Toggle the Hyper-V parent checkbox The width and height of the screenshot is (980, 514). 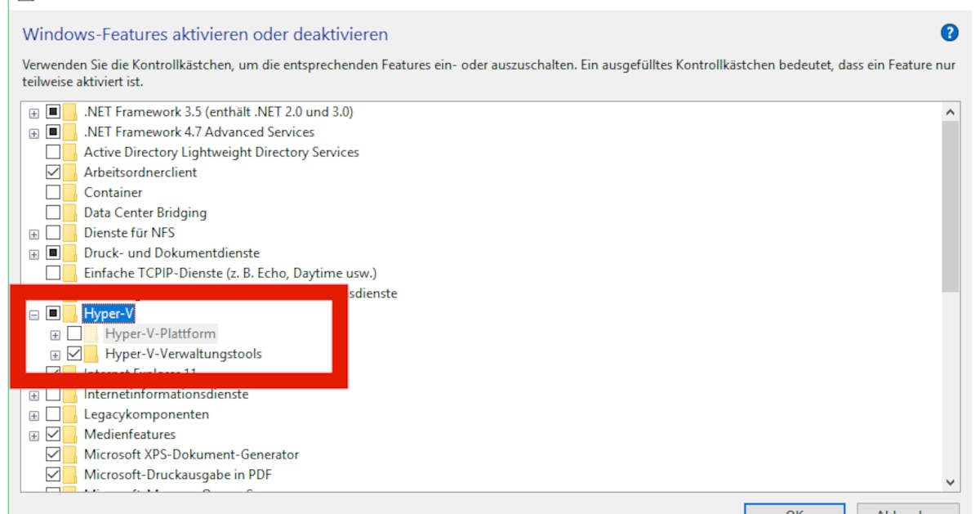click(53, 313)
